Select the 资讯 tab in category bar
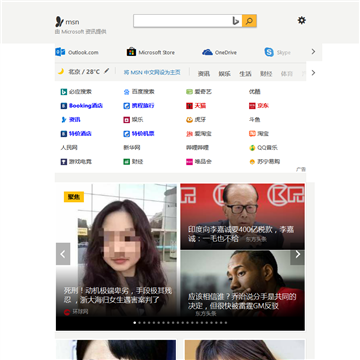This screenshot has height=360, width=360. (204, 74)
